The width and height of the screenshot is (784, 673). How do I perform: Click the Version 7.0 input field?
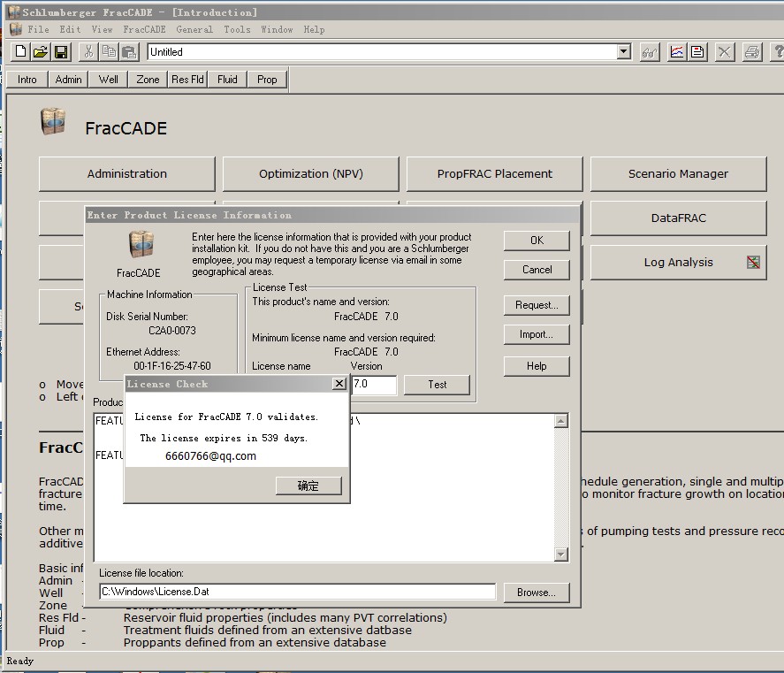[x=374, y=385]
